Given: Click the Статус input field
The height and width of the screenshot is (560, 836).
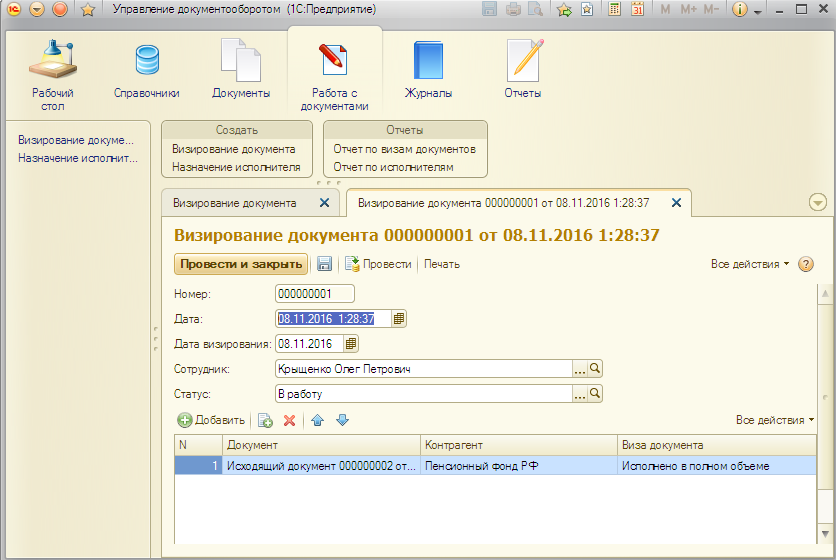Looking at the screenshot, I should 424,394.
